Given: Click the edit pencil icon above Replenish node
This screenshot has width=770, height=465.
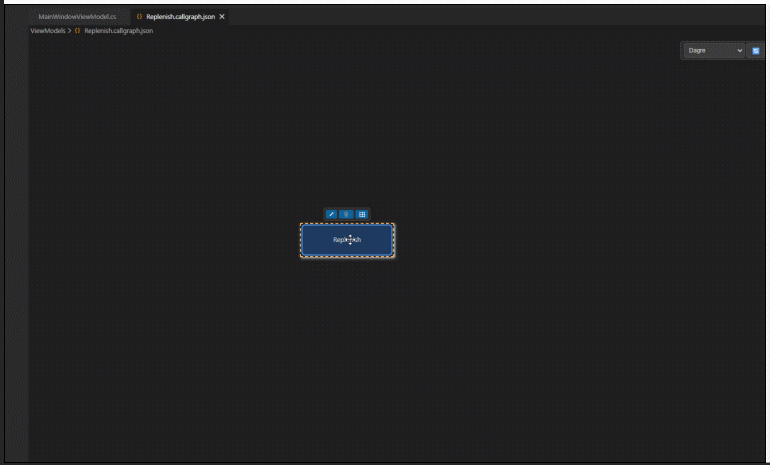Looking at the screenshot, I should coord(331,214).
